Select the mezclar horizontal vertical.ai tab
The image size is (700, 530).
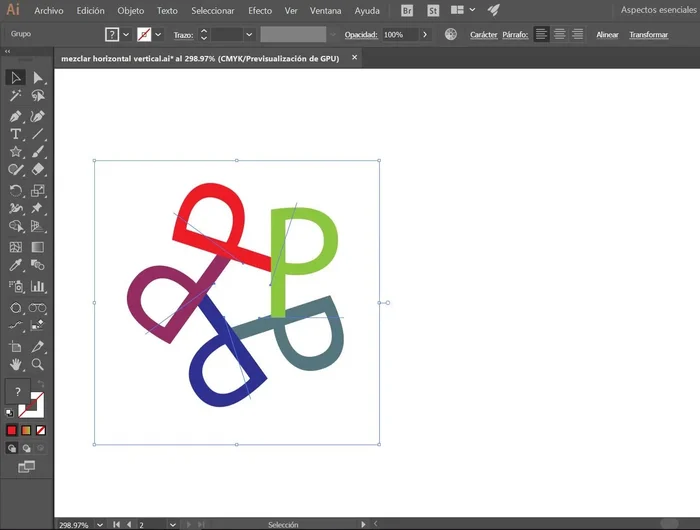pyautogui.click(x=200, y=58)
